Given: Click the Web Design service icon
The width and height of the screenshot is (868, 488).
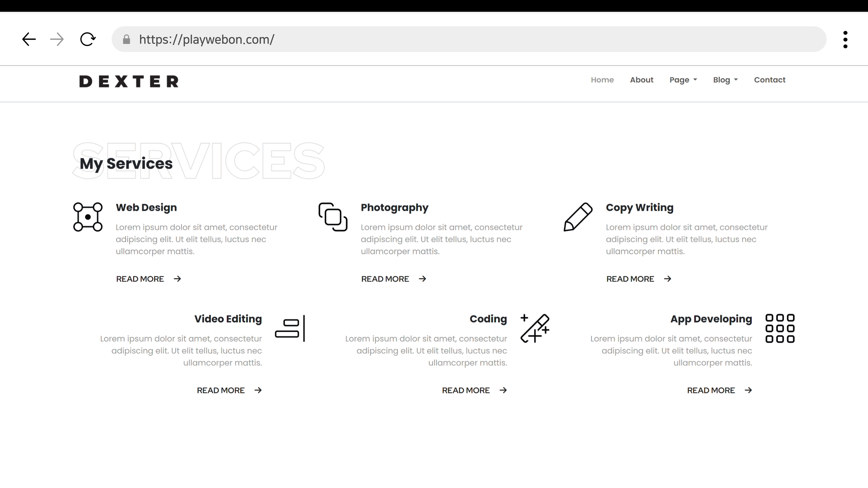Looking at the screenshot, I should (88, 217).
